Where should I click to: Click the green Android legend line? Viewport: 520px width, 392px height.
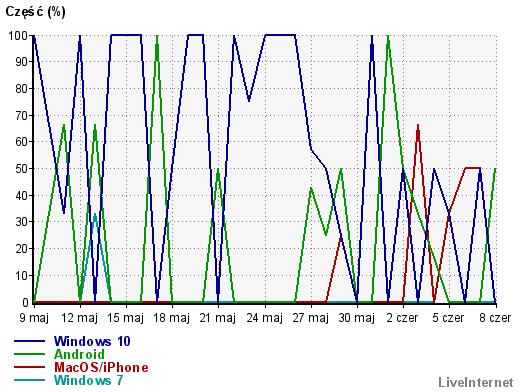[x=29, y=354]
